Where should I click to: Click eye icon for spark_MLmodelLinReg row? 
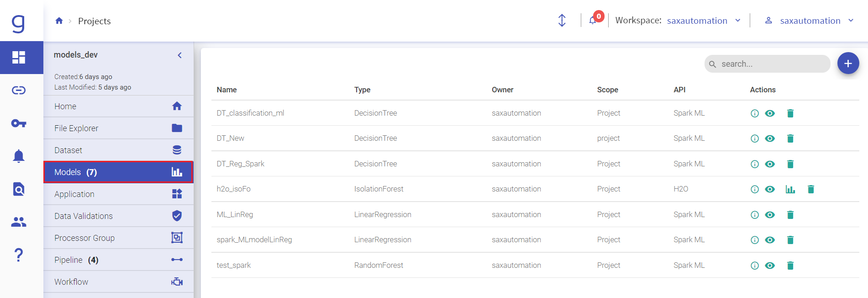pyautogui.click(x=770, y=240)
